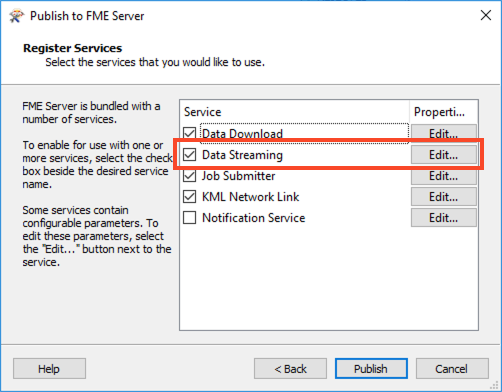The image size is (502, 392).
Task: Uncheck the KML Network Link checkbox
Action: [x=190, y=197]
